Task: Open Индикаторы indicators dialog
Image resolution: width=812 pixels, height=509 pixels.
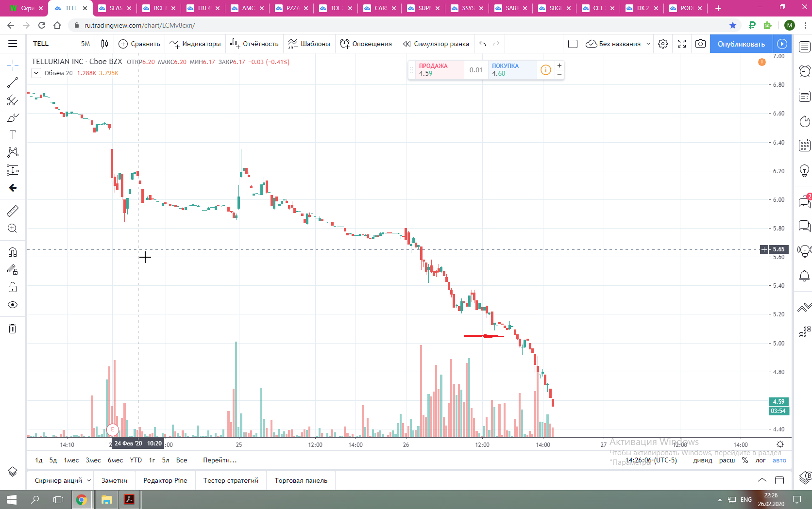Action: [195, 44]
